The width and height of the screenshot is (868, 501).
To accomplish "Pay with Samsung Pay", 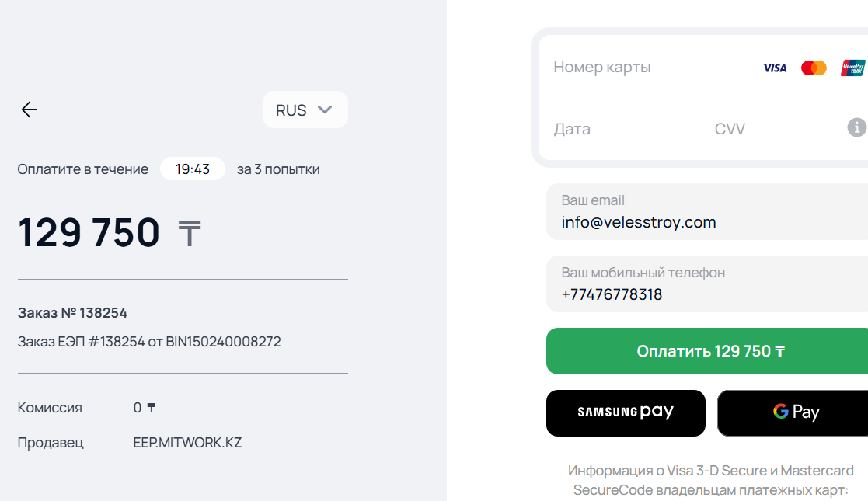I will coord(626,412).
